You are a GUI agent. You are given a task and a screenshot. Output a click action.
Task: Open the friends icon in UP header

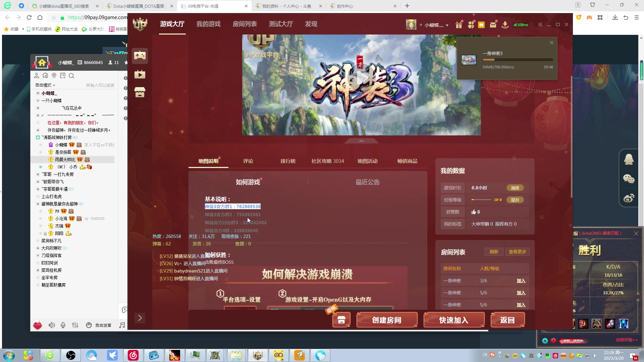coord(471,24)
